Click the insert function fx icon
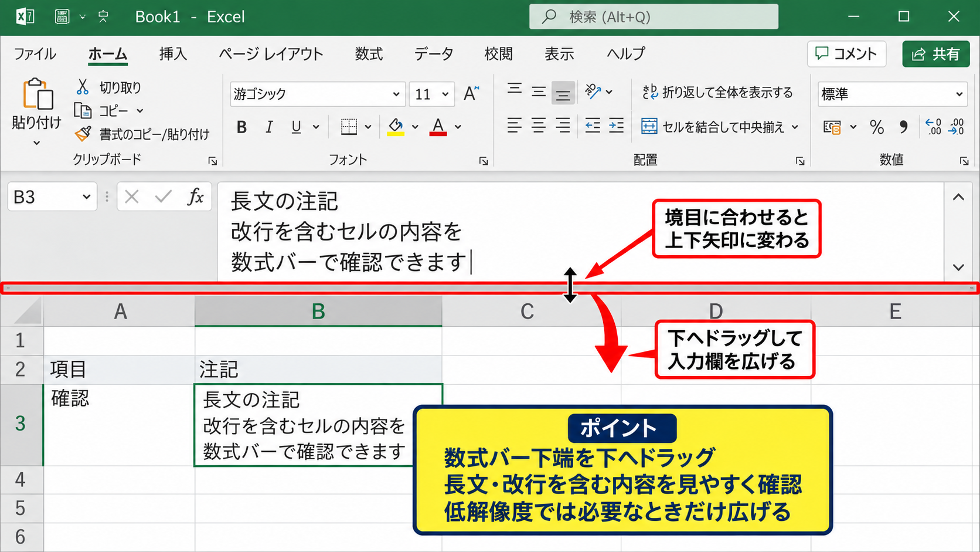The width and height of the screenshot is (980, 552). pos(195,197)
